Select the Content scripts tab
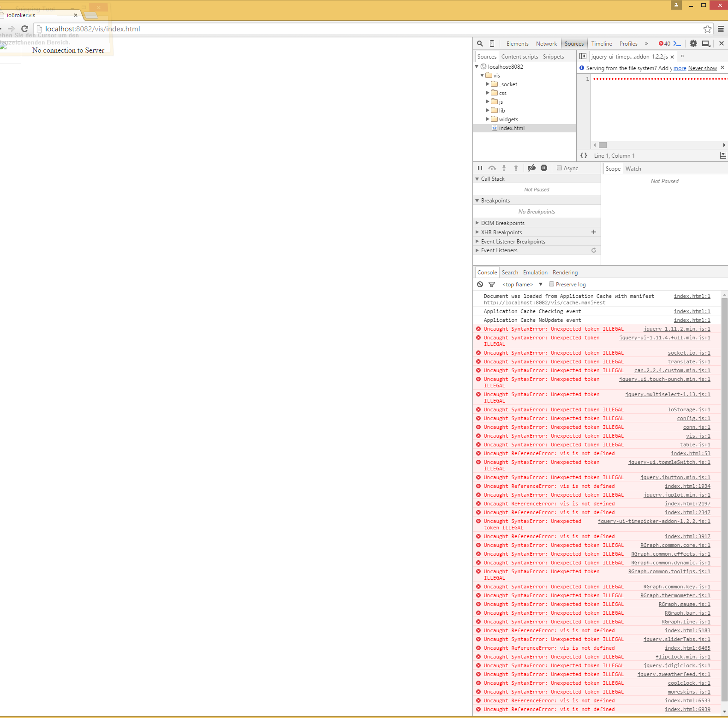Viewport: 728px width, 718px height. pos(519,57)
